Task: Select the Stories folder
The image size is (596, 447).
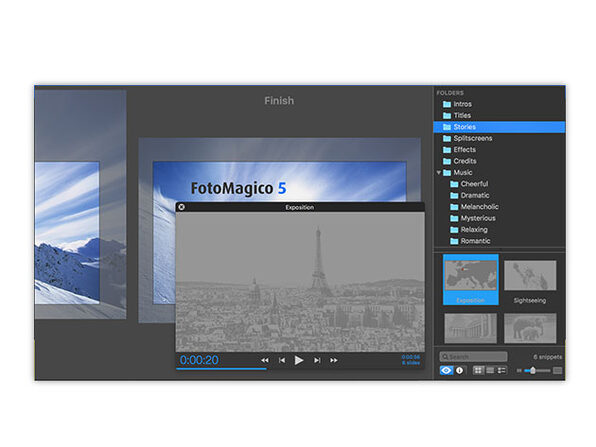Action: 499,127
